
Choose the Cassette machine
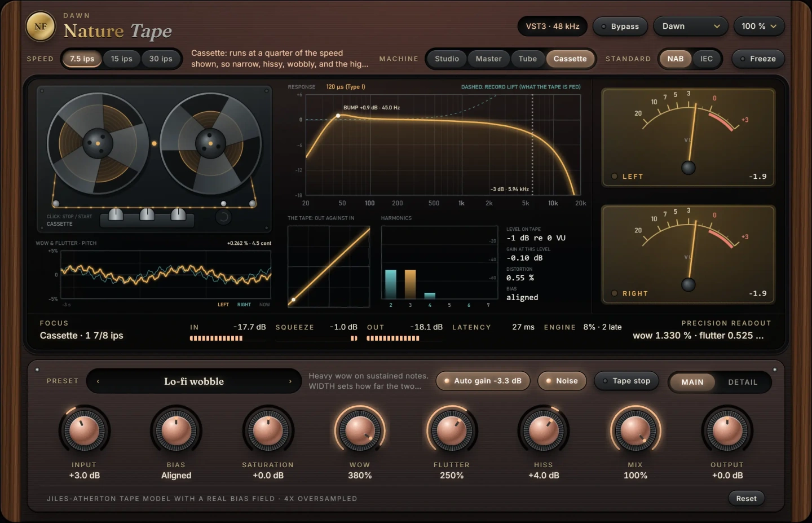(x=570, y=59)
